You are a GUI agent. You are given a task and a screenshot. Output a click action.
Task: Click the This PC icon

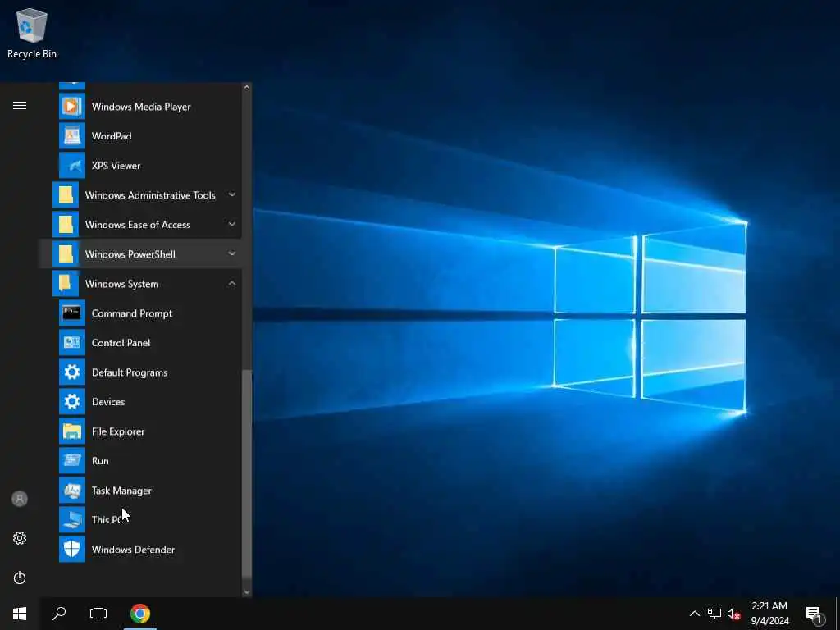click(72, 519)
